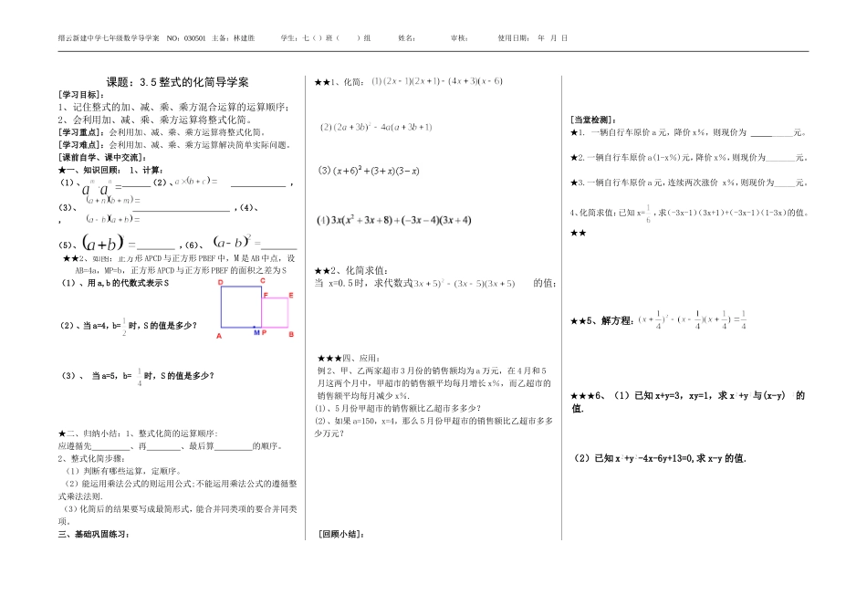Click the heading 三、基础巩固练习
Image resolution: width=867 pixels, height=616 pixels.
(x=94, y=534)
